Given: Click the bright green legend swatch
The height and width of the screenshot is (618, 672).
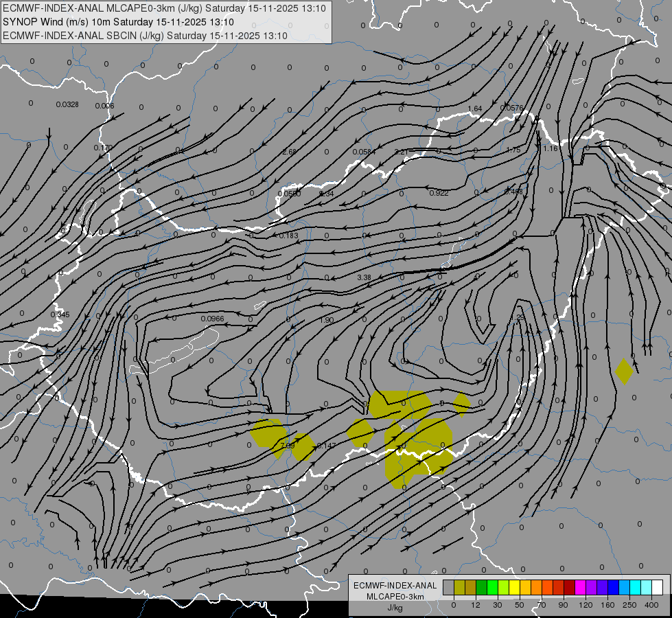Looking at the screenshot, I should pos(492,588).
